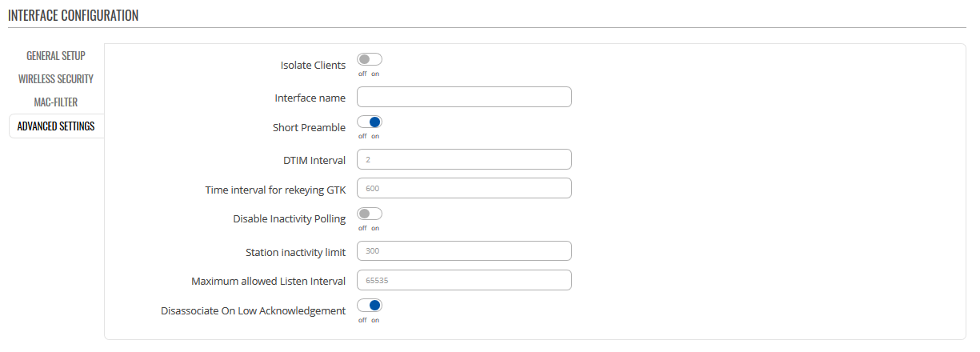This screenshot has height=352, width=980.
Task: Select the Station inactivity limit field
Action: tap(464, 252)
